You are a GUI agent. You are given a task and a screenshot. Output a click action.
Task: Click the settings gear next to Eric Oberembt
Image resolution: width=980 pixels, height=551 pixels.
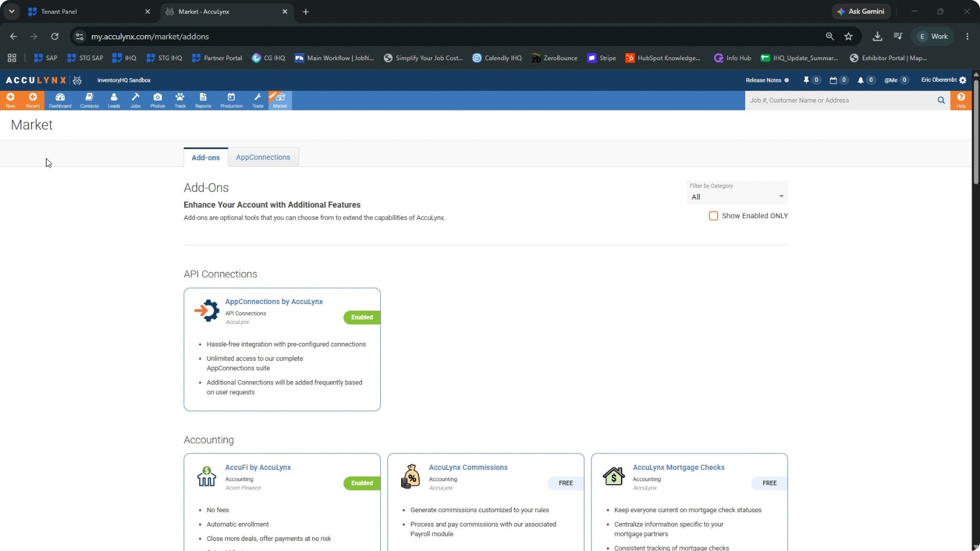tap(963, 80)
